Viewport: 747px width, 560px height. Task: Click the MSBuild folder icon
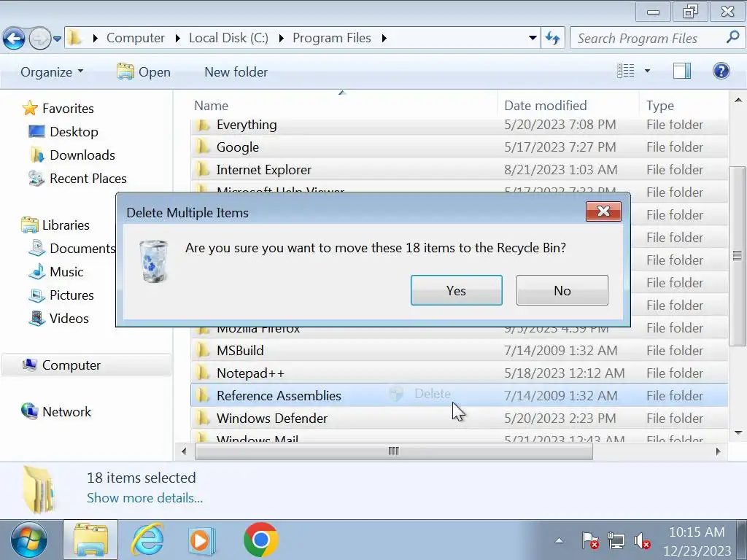pos(203,350)
